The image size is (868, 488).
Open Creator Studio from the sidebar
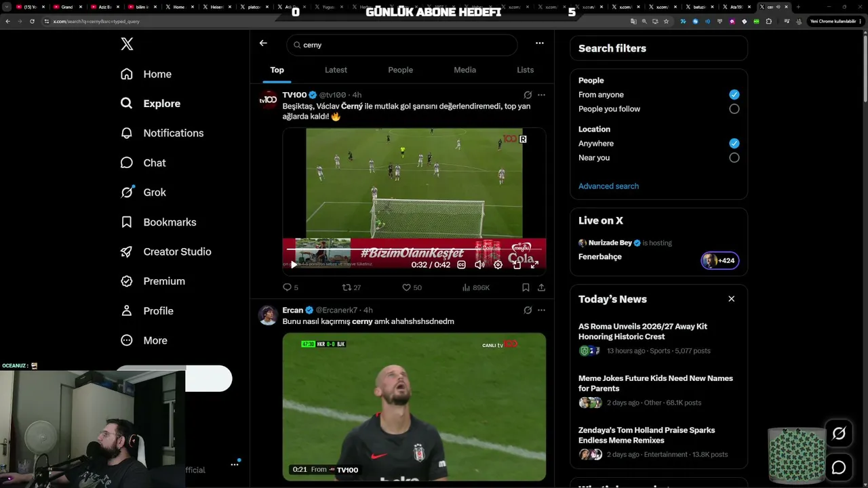165,251
